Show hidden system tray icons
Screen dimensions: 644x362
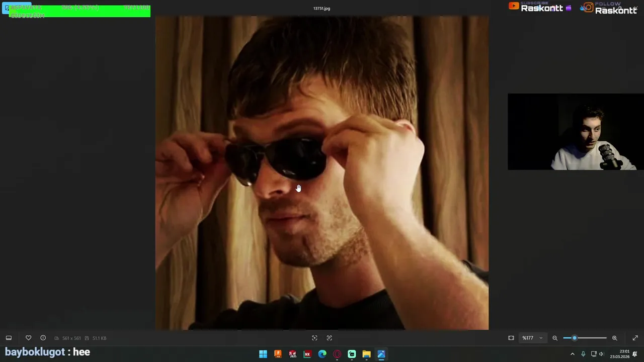pyautogui.click(x=572, y=354)
